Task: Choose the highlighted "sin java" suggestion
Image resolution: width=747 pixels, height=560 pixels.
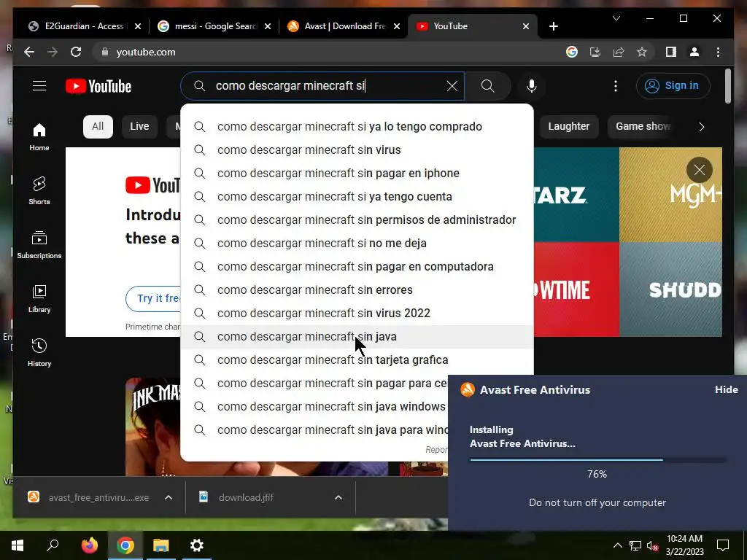Action: (x=357, y=337)
